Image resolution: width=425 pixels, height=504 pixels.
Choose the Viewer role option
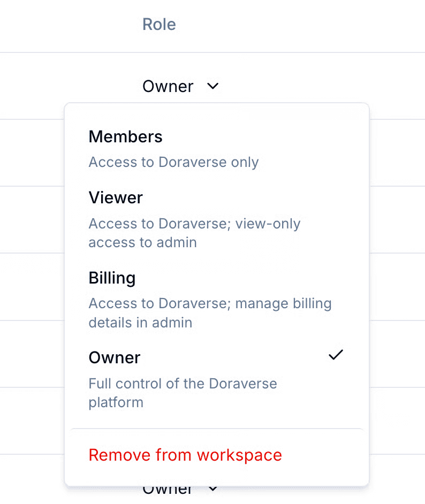point(217,219)
